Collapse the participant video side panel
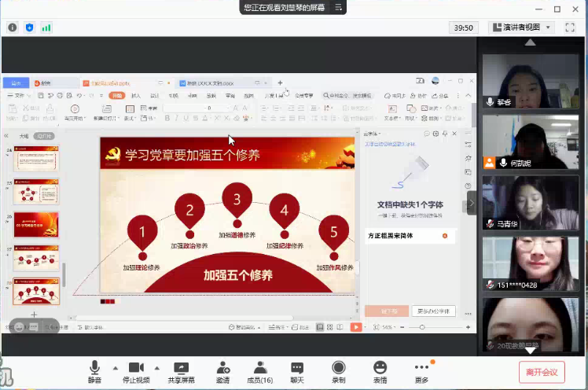The width and height of the screenshot is (588, 390). click(472, 202)
